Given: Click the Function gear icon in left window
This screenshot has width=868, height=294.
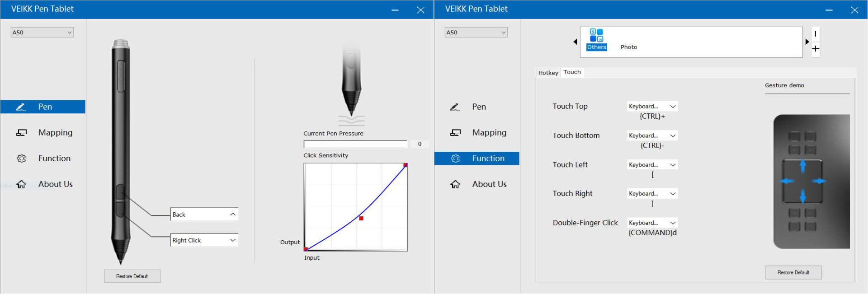Looking at the screenshot, I should point(21,159).
